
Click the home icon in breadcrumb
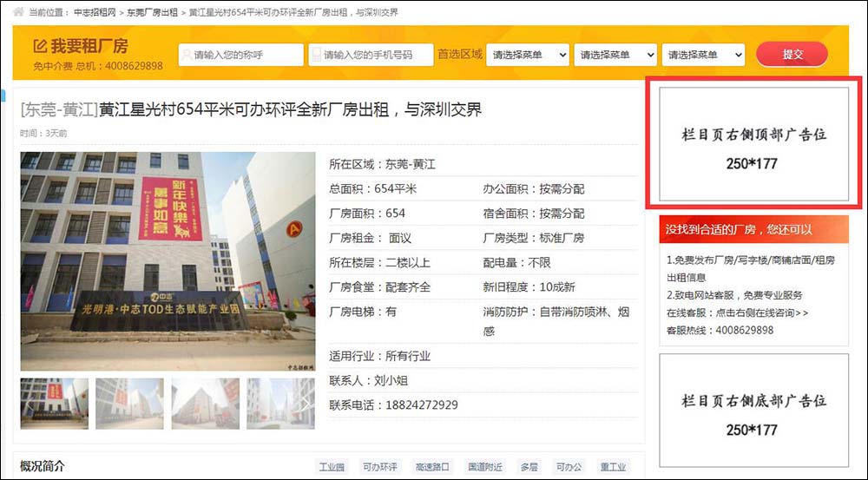coord(18,11)
